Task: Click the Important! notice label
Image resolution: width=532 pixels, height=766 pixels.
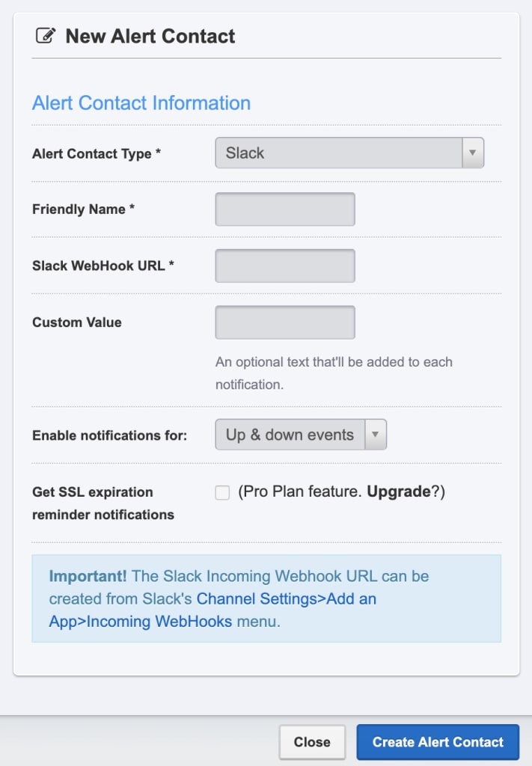Action: (88, 576)
